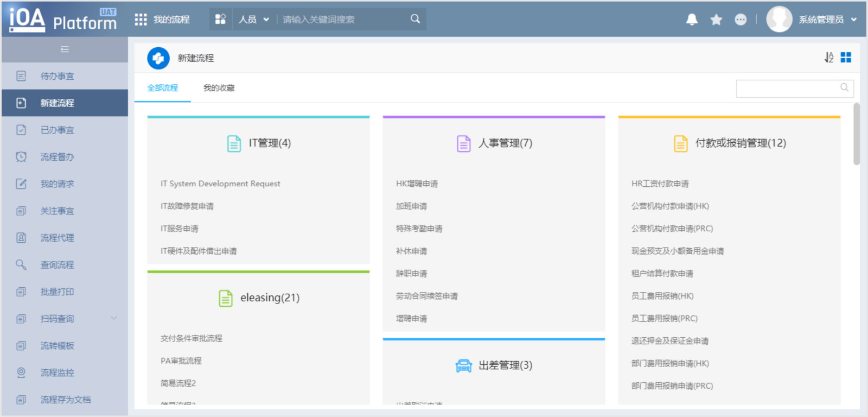This screenshot has width=868, height=417.
Task: Click the eleasing green document icon
Action: [226, 298]
